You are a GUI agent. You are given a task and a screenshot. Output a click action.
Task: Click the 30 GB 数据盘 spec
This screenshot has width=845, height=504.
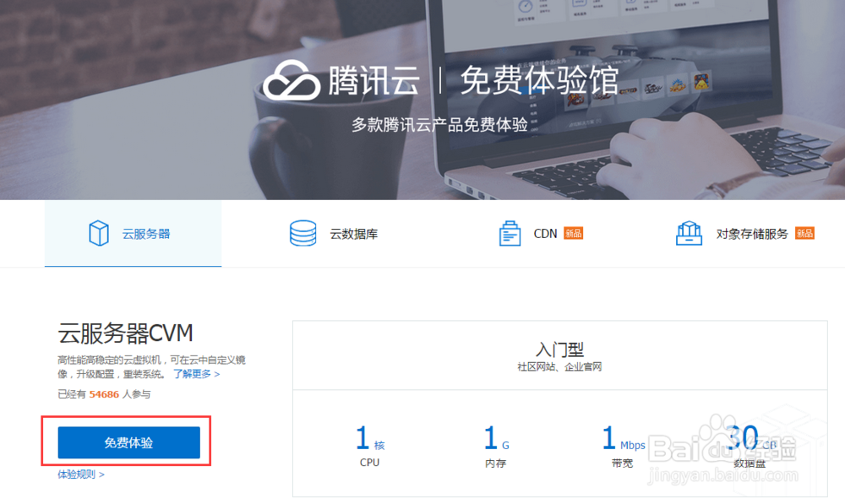[750, 447]
